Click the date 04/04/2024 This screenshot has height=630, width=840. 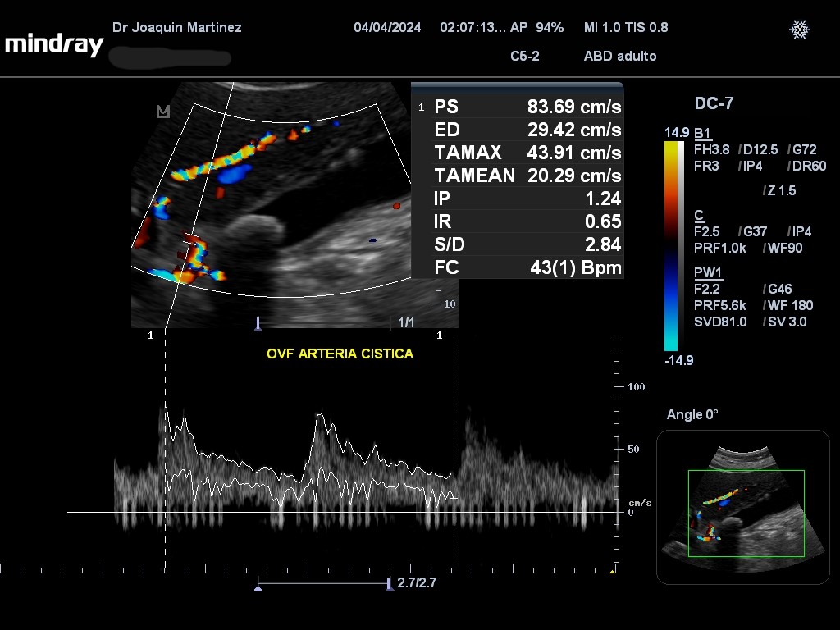[387, 27]
